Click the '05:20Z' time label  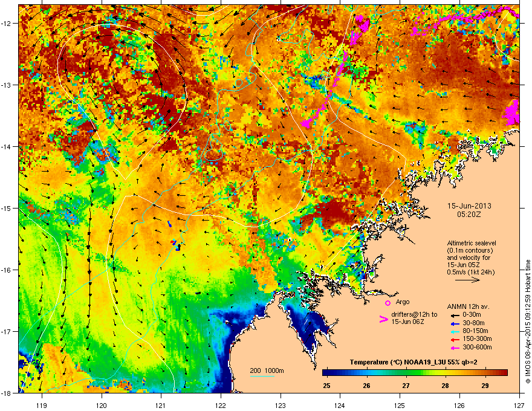(x=469, y=215)
